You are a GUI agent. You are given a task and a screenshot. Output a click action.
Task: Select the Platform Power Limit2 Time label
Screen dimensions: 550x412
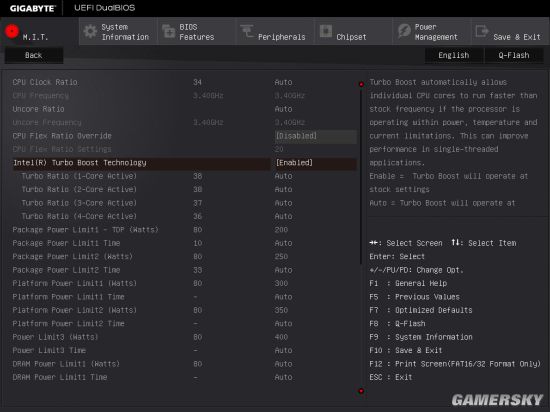[x=68, y=324]
